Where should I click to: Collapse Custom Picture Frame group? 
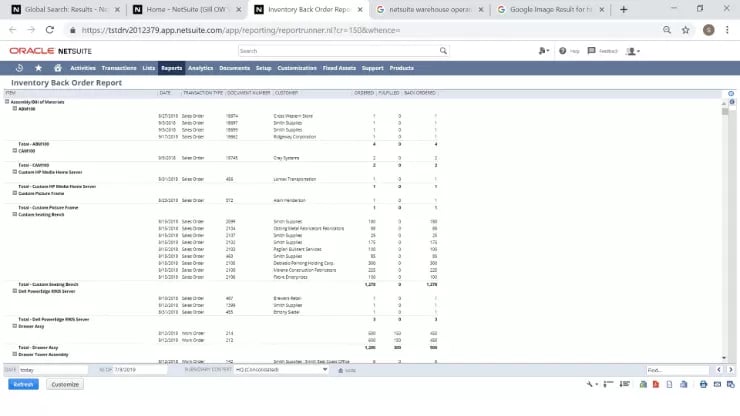point(15,193)
